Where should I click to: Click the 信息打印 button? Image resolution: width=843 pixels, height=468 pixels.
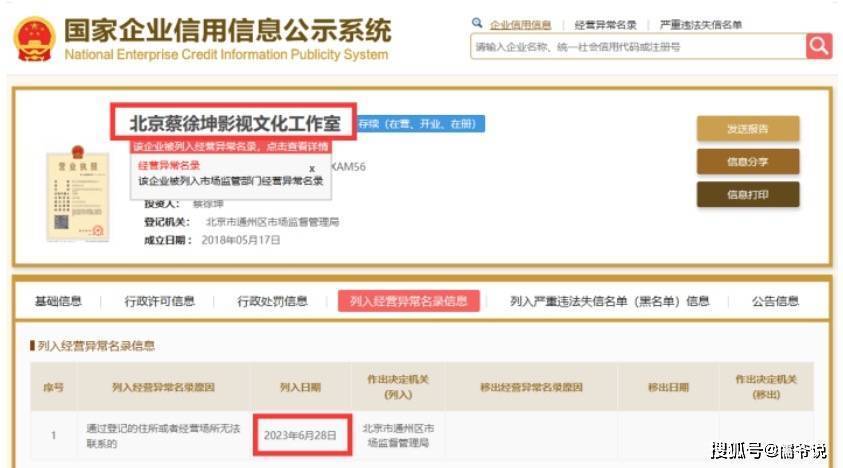pos(748,195)
